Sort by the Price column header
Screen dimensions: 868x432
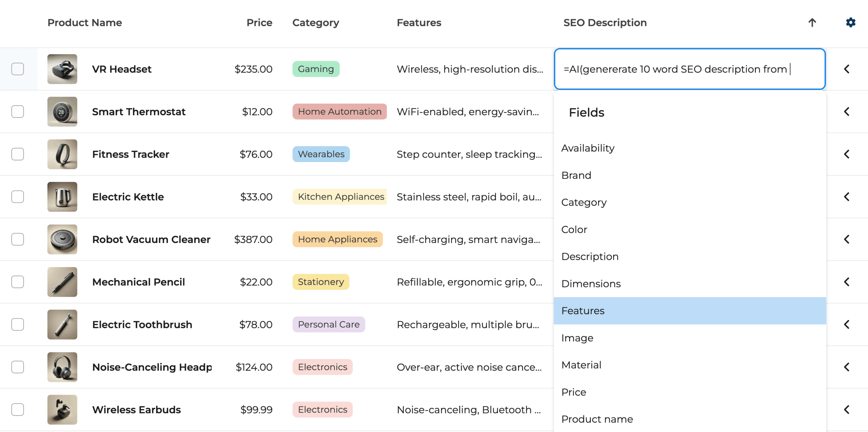pos(259,23)
